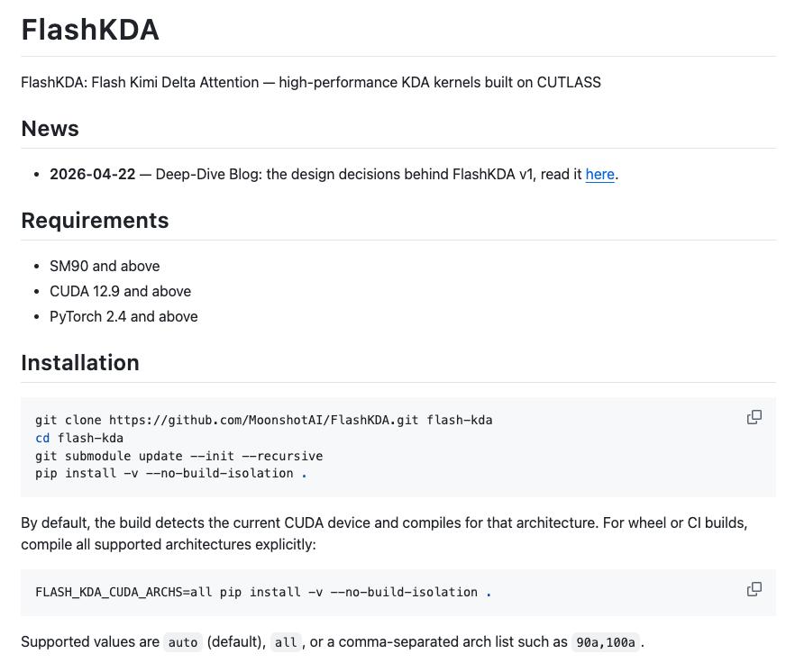Copy the FLASH_KDA_CUDA_ARCHS install command
The image size is (786, 672).
754,589
